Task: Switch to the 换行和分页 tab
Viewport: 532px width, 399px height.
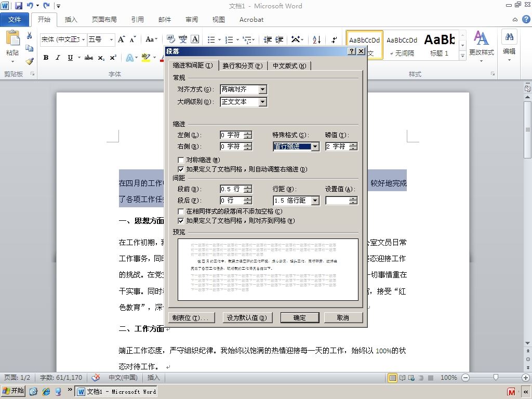Action: (243, 66)
